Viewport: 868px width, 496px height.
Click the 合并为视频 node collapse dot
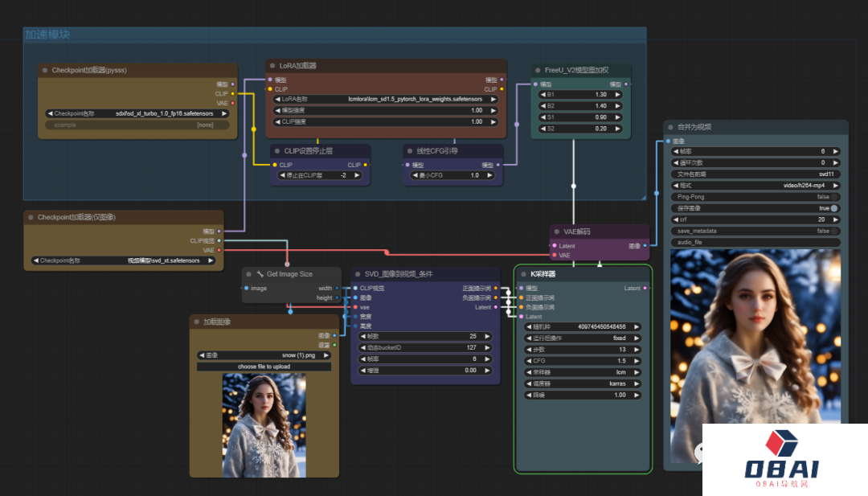click(669, 127)
